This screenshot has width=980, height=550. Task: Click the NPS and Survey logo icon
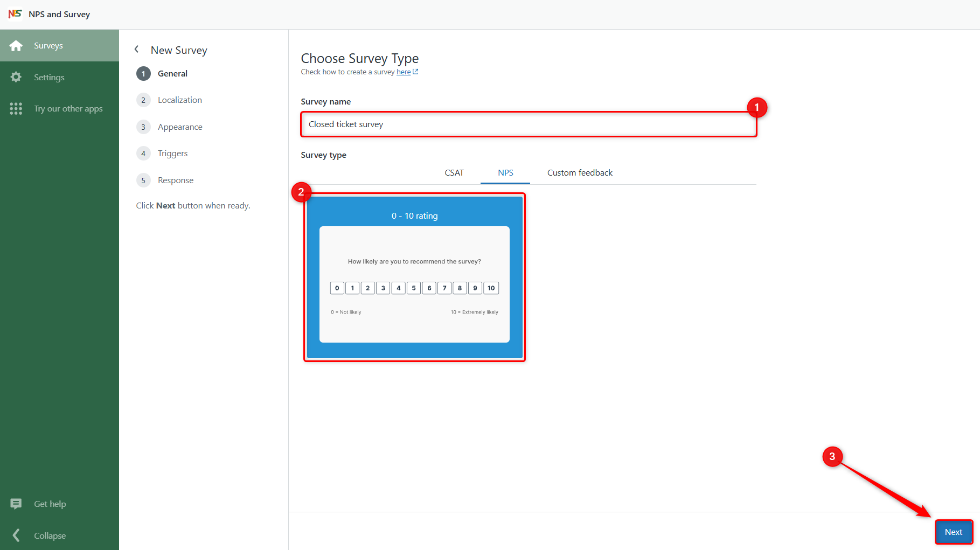pos(15,13)
